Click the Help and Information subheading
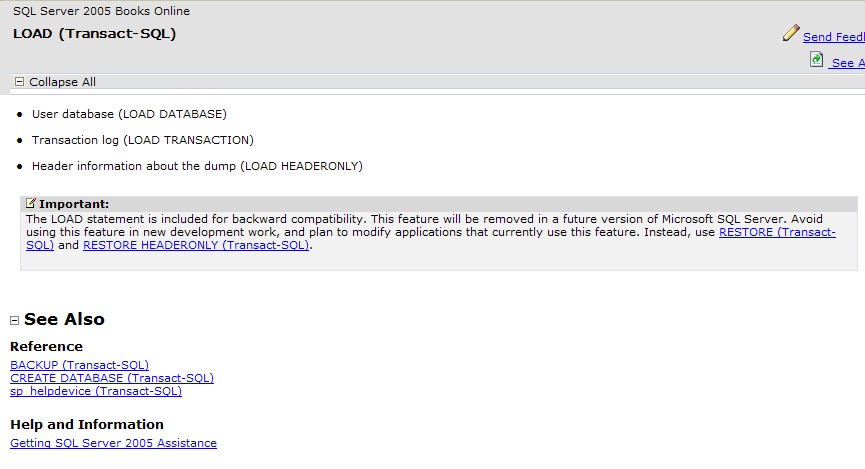 point(87,424)
